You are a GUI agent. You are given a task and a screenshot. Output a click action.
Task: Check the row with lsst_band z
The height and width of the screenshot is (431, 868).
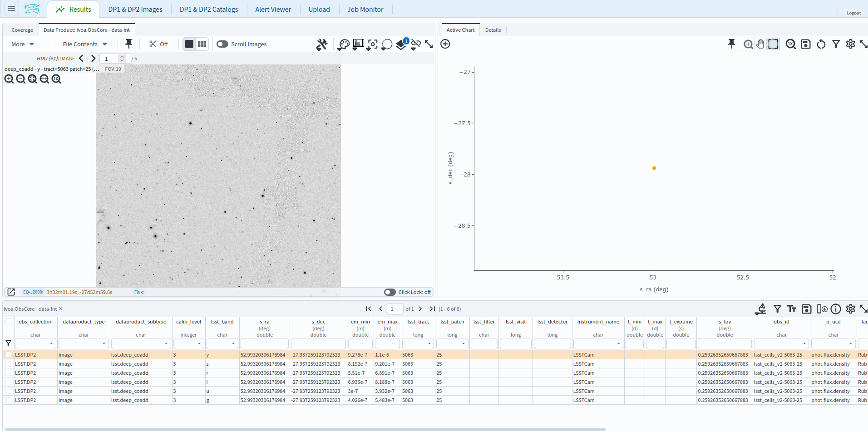point(8,364)
